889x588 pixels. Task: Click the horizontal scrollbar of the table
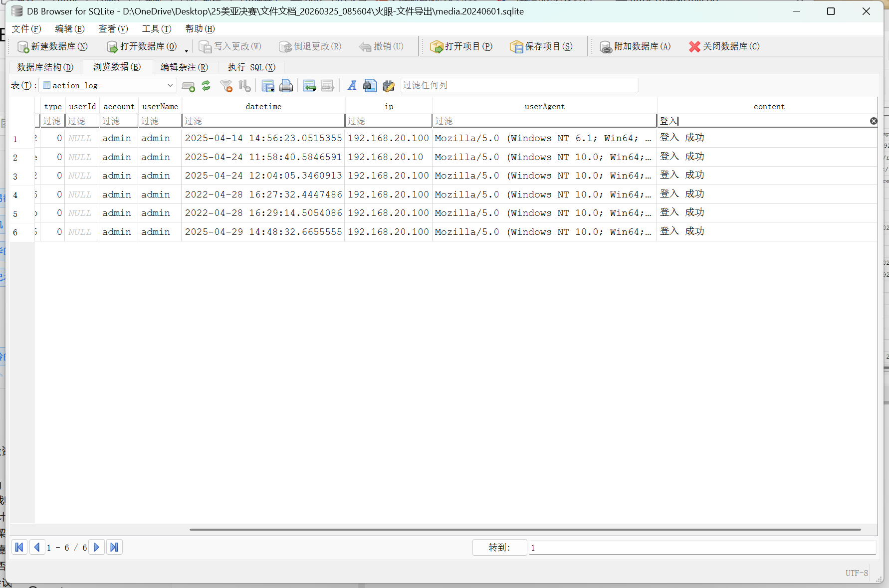pos(525,529)
